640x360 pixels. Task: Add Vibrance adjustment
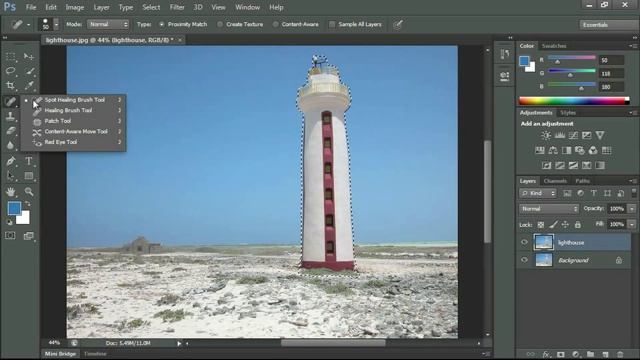click(600, 136)
